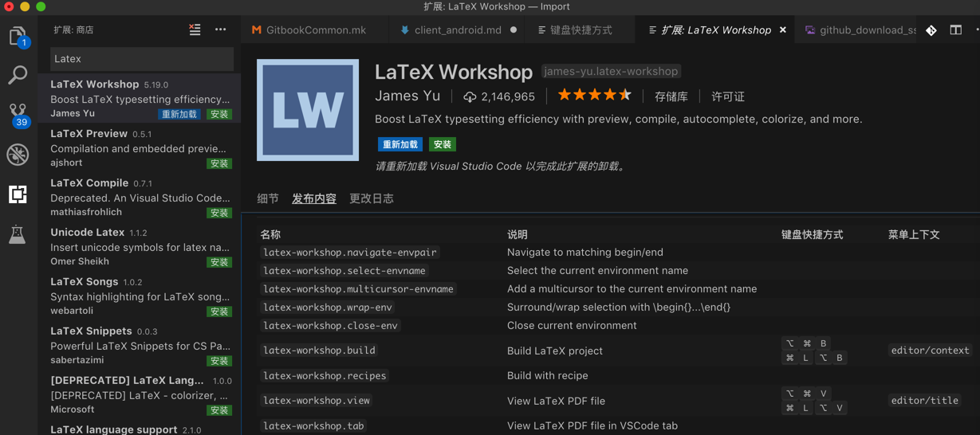Select Unicode Latex extension in list
Image resolution: width=980 pixels, height=435 pixels.
(140, 246)
